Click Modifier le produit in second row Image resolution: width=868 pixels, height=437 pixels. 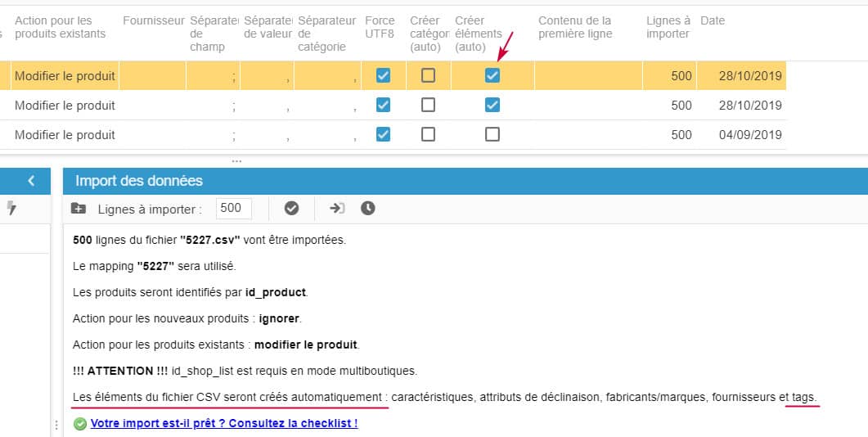tap(65, 106)
